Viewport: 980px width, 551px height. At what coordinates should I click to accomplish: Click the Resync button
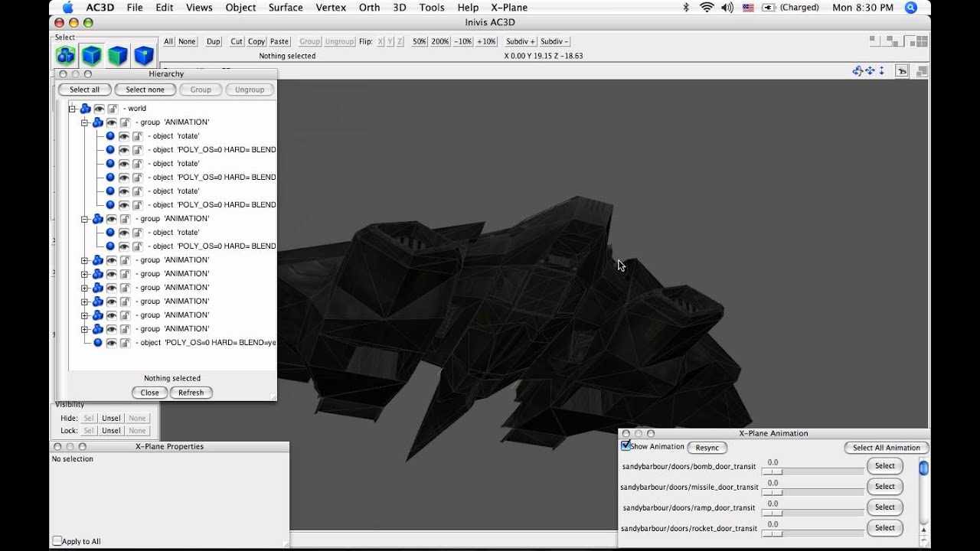707,448
